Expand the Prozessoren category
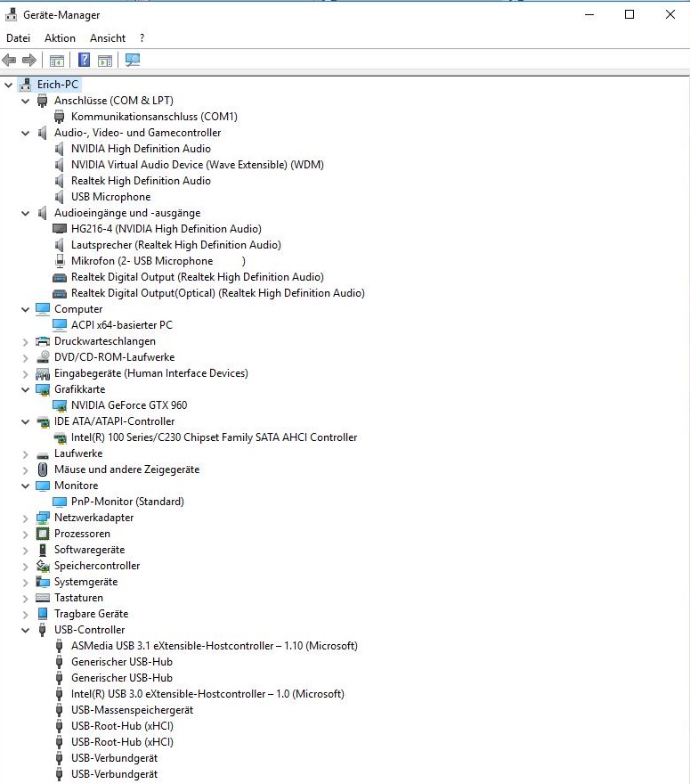The width and height of the screenshot is (690, 784). tap(26, 535)
